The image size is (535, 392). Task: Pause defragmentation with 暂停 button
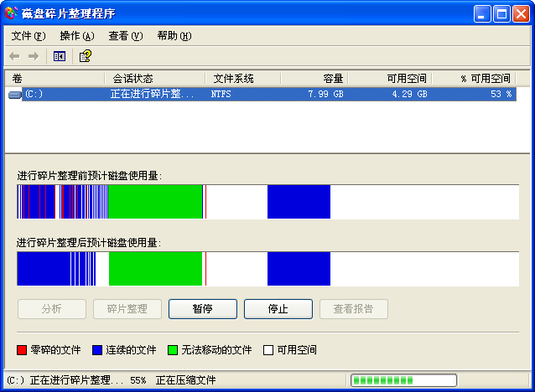pyautogui.click(x=203, y=309)
